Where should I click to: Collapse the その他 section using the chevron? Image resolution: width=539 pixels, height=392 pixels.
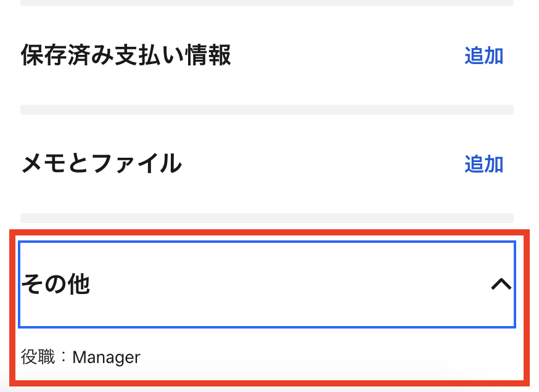[501, 284]
